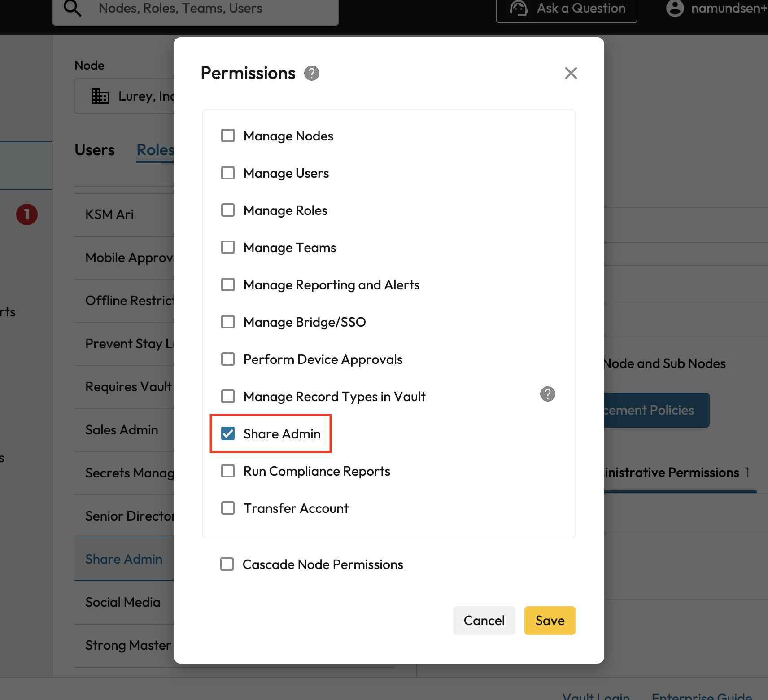Enable the Manage Nodes checkbox

[228, 136]
